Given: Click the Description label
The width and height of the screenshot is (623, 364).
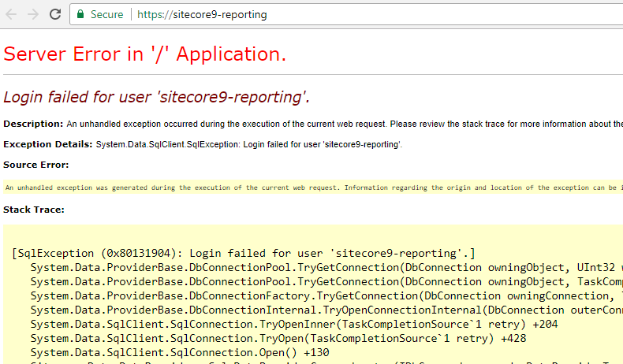Looking at the screenshot, I should coord(33,124).
